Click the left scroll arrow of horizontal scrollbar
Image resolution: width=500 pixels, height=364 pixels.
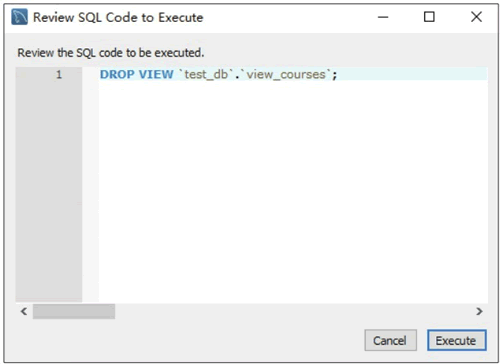(24, 311)
